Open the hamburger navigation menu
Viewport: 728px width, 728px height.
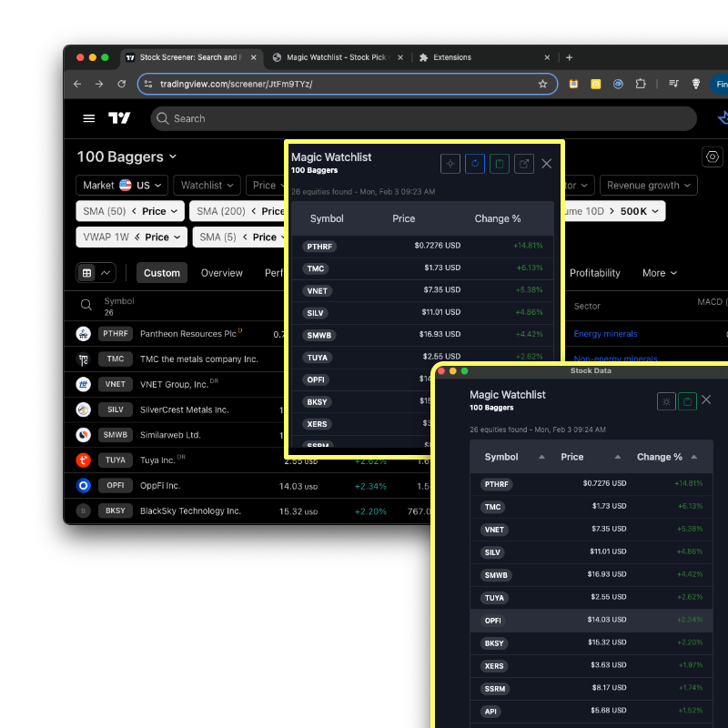[x=88, y=117]
